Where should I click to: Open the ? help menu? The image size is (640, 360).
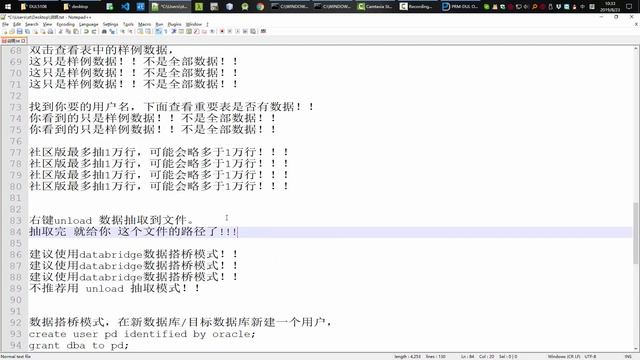[x=207, y=24]
